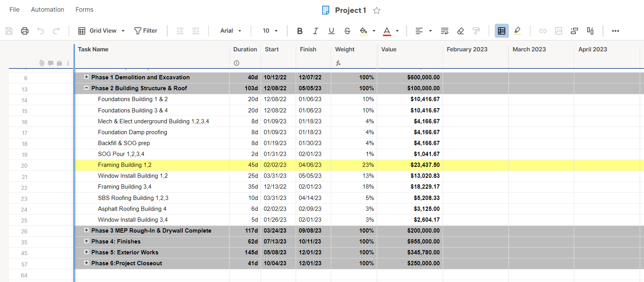Open the Forms menu
The image size is (644, 282).
tap(85, 9)
